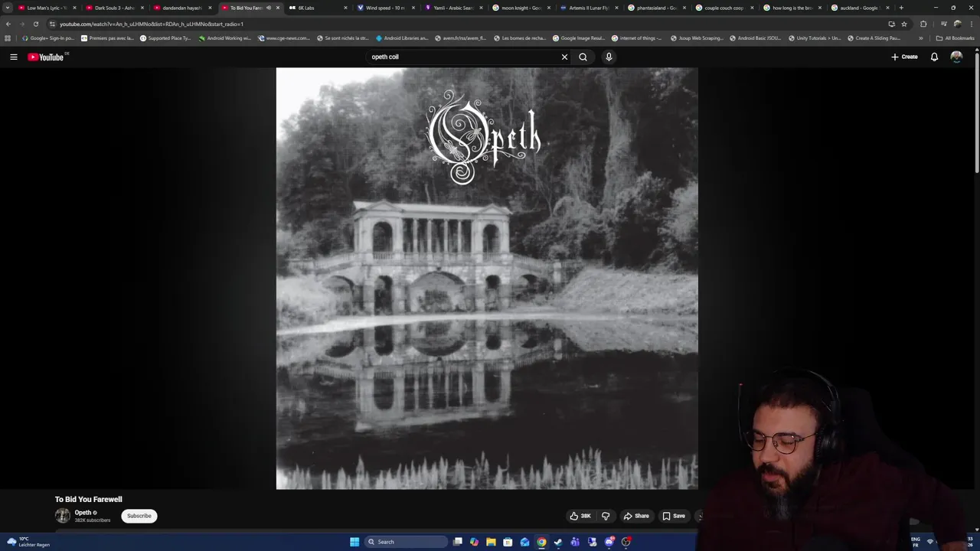Click the Chrome icon in the taskbar
This screenshot has height=551, width=980.
tap(541, 542)
